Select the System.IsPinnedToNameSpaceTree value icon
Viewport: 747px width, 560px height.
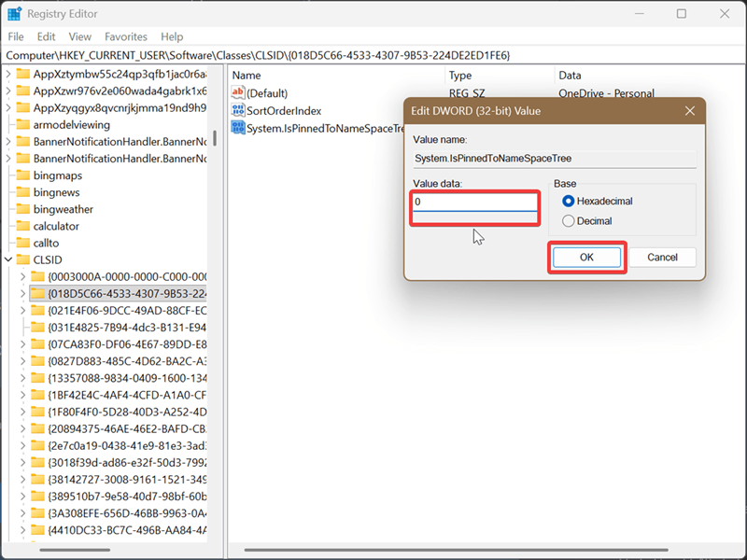click(238, 128)
